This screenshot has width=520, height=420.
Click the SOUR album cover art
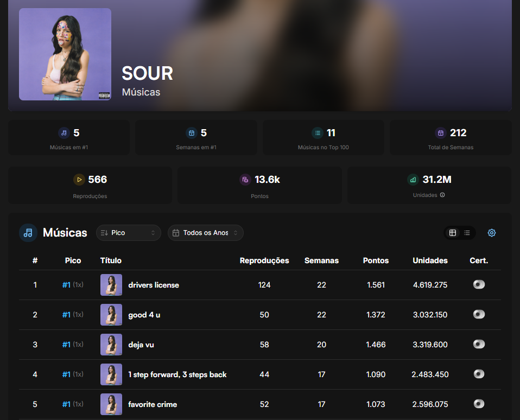[65, 54]
